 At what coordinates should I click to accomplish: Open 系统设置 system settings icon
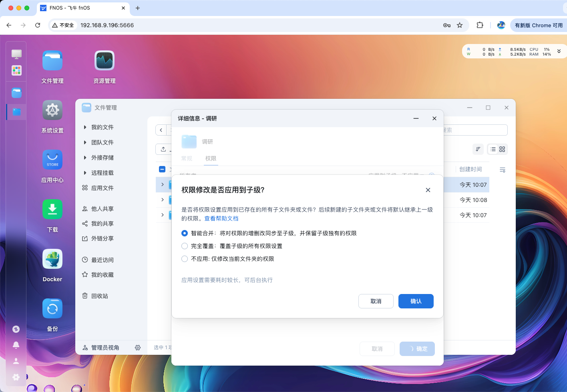(x=52, y=110)
